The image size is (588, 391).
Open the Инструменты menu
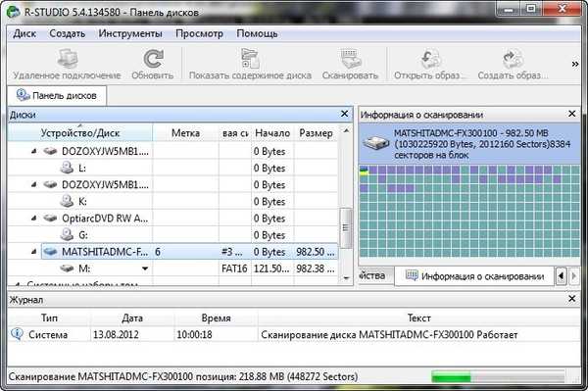(130, 33)
